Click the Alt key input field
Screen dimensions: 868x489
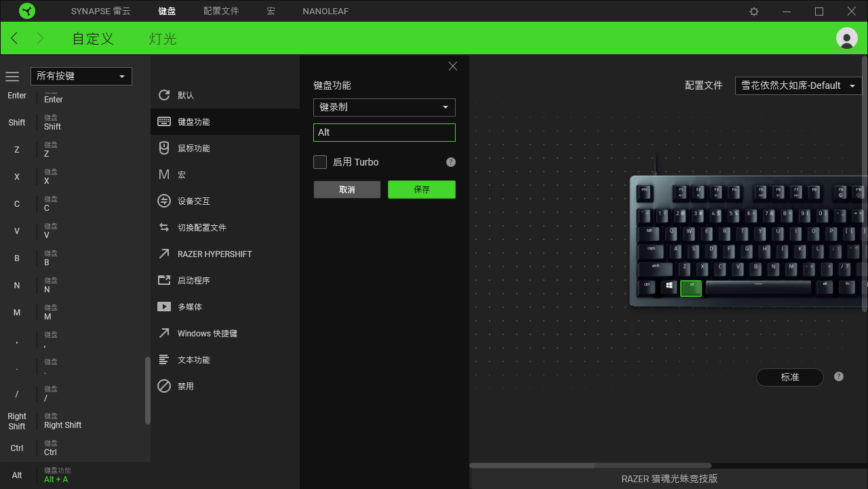tap(384, 132)
